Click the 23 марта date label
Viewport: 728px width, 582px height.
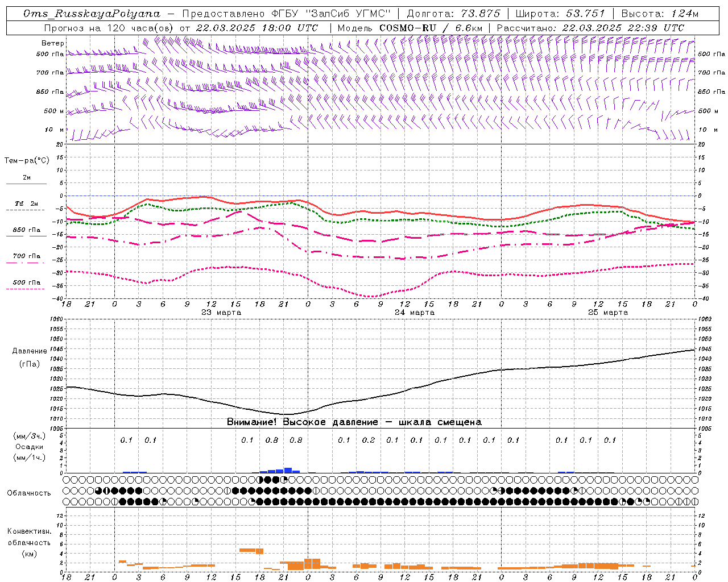pyautogui.click(x=221, y=313)
